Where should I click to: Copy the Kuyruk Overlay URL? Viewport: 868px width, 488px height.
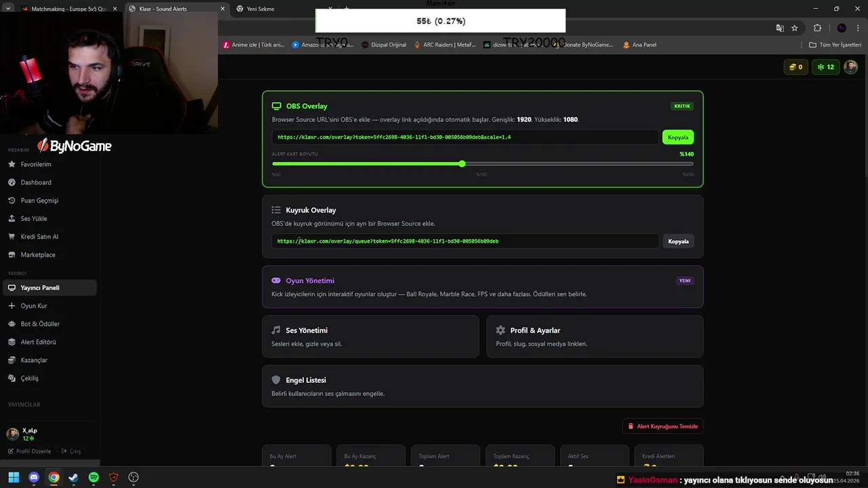pos(678,241)
